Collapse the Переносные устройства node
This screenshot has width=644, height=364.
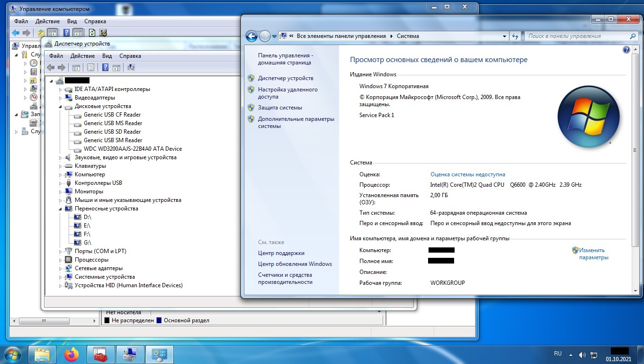60,209
